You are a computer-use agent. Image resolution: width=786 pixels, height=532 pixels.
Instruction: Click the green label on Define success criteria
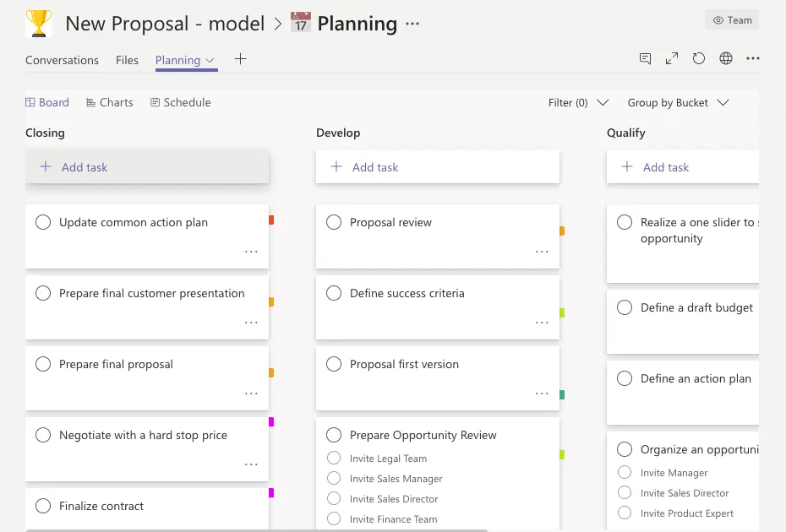(x=562, y=313)
